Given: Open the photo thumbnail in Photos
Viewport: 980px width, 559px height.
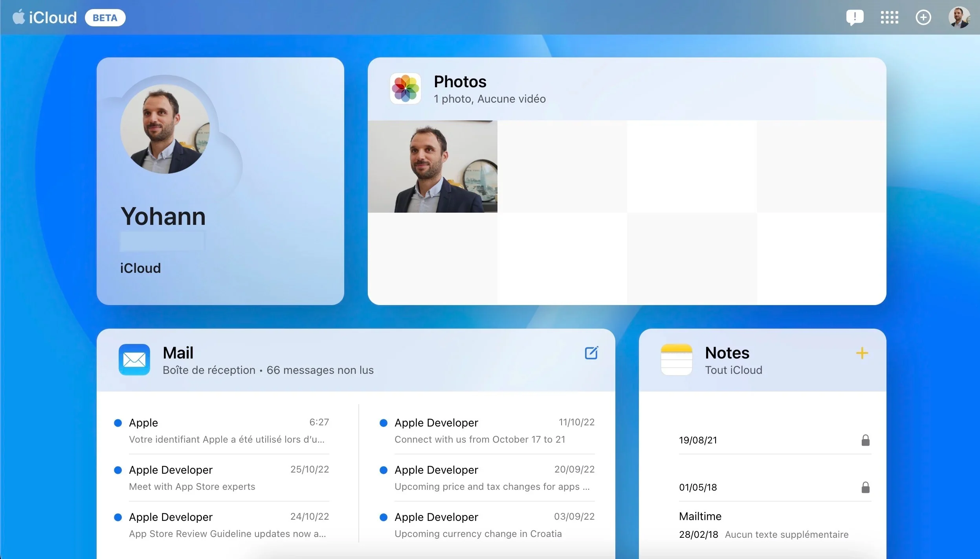Looking at the screenshot, I should 432,167.
